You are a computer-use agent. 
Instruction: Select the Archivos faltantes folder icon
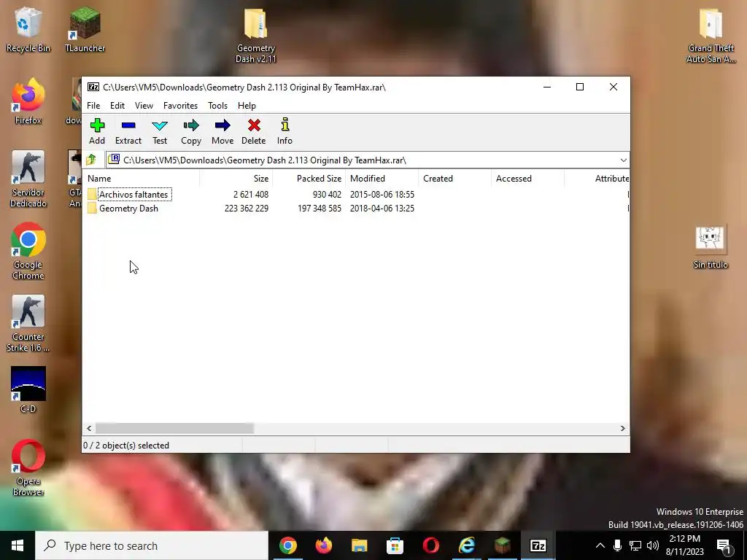coord(92,194)
